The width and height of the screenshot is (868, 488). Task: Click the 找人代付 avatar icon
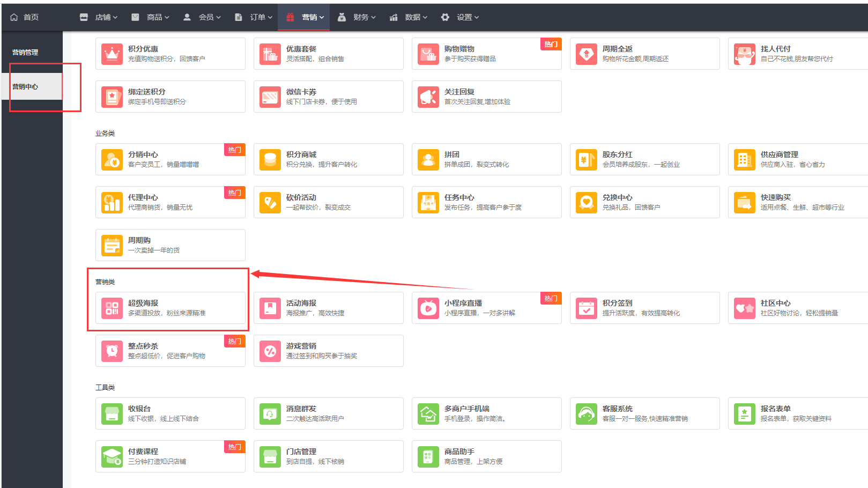(x=745, y=54)
